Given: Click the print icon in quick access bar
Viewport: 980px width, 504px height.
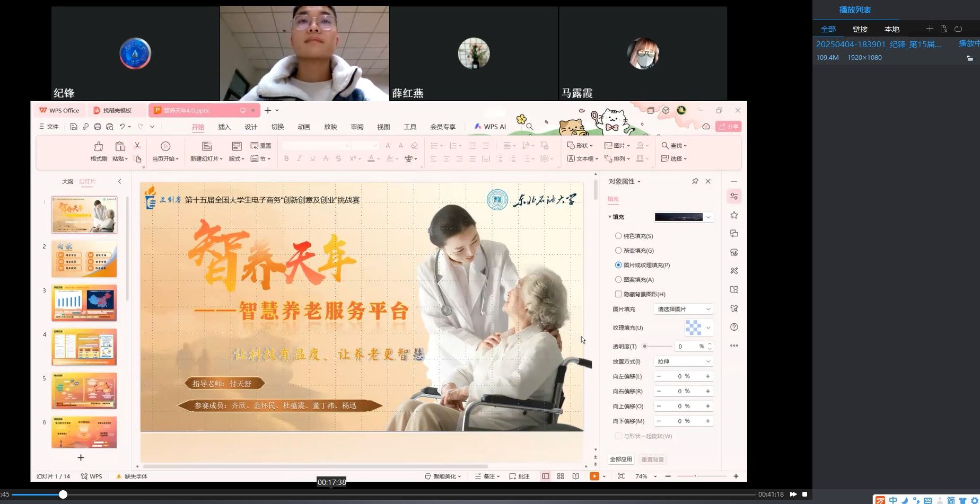Looking at the screenshot, I should tap(98, 127).
